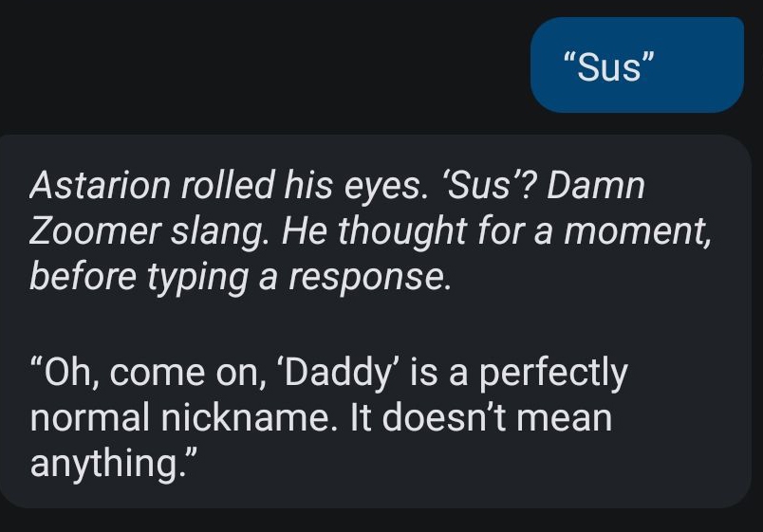Click the word Zoomer in the reply
The image size is (763, 532).
click(95, 230)
